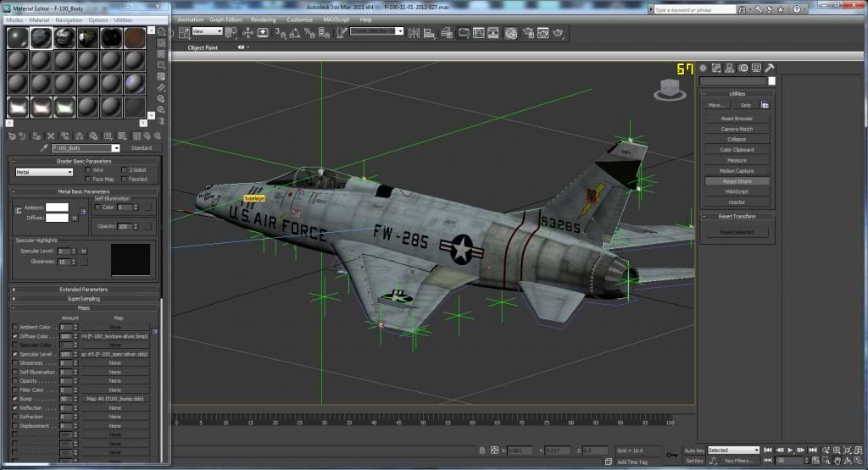Click the pick material eyedropper icon
The height and width of the screenshot is (470, 868).
[44, 148]
